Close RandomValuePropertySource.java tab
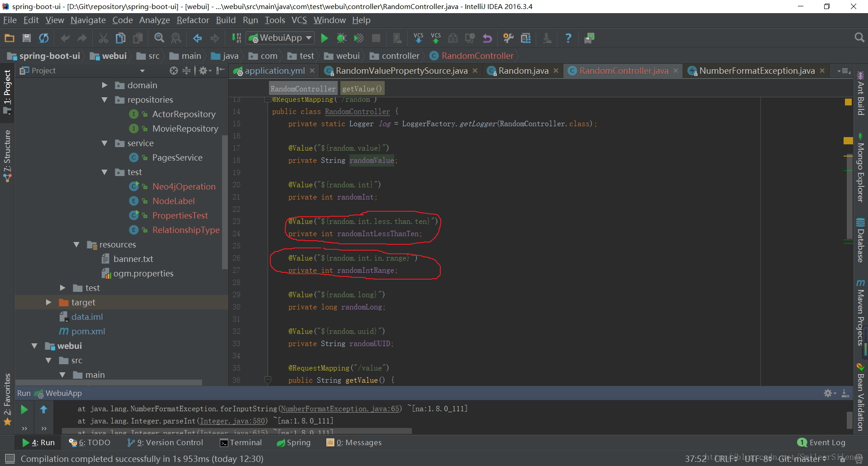868x466 pixels. (x=475, y=71)
